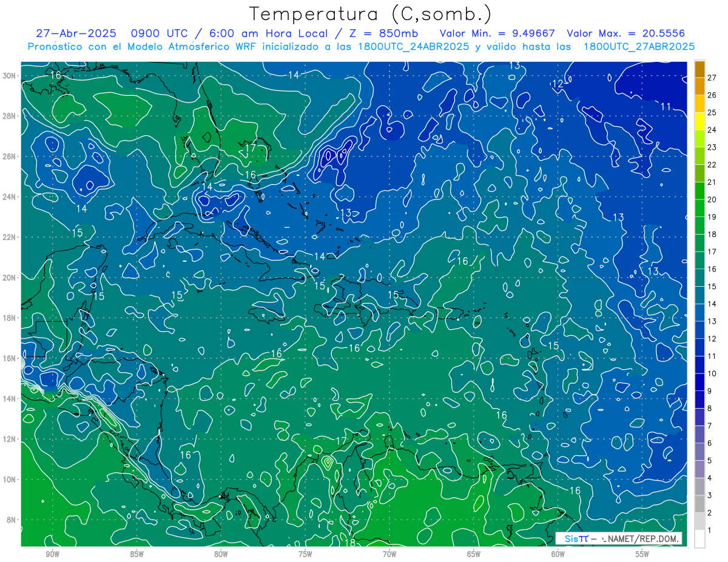Click the 20N latitude axis label

pos(10,277)
